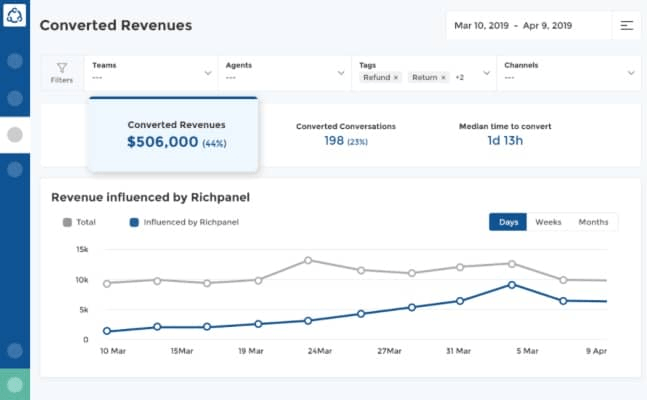The height and width of the screenshot is (400, 647).
Task: Open the hamburger menu icon
Action: pos(626,26)
